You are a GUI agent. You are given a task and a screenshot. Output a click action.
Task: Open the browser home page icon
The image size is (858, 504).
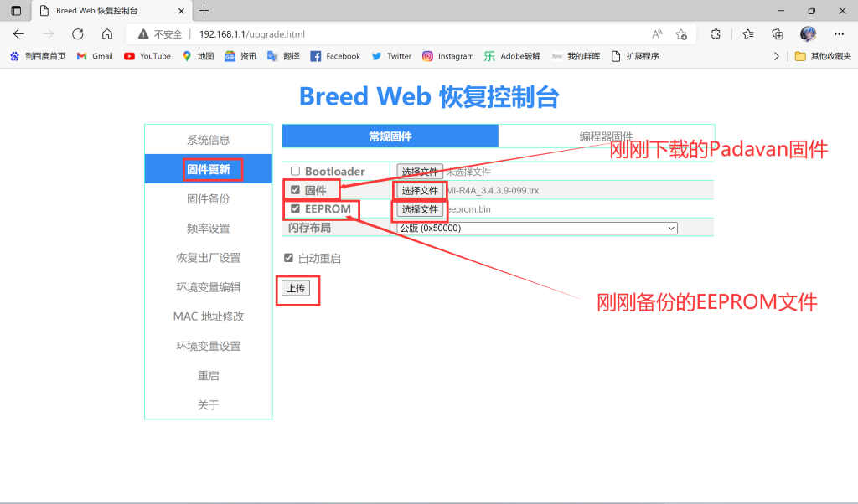point(107,35)
